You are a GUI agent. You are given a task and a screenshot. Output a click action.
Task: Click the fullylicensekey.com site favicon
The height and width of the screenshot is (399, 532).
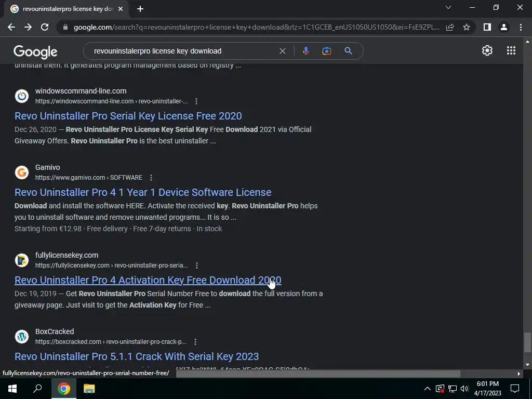[x=22, y=260]
